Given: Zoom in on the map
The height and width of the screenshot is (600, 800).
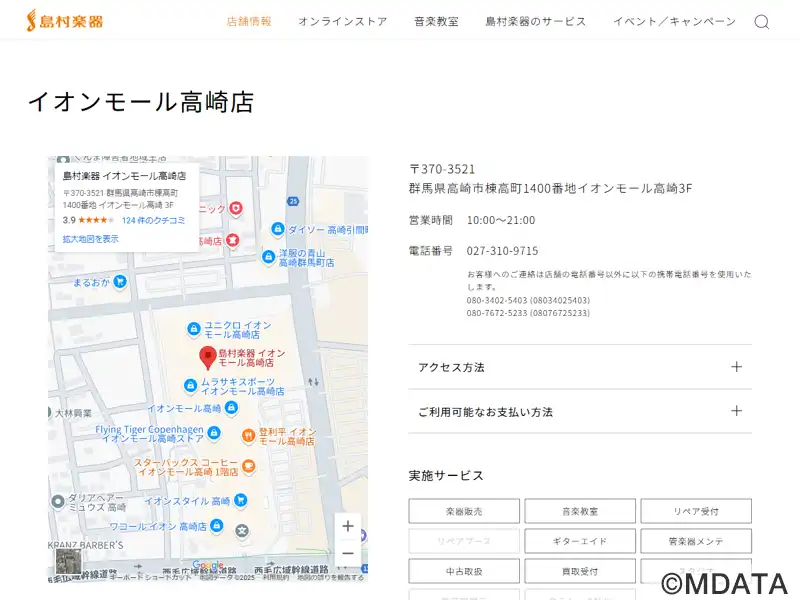Looking at the screenshot, I should tap(348, 526).
